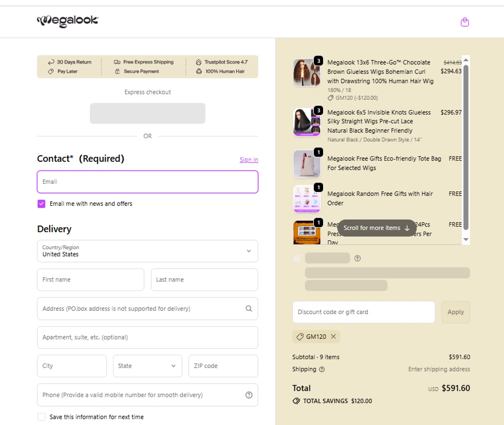Click the address search magnifier icon

249,309
